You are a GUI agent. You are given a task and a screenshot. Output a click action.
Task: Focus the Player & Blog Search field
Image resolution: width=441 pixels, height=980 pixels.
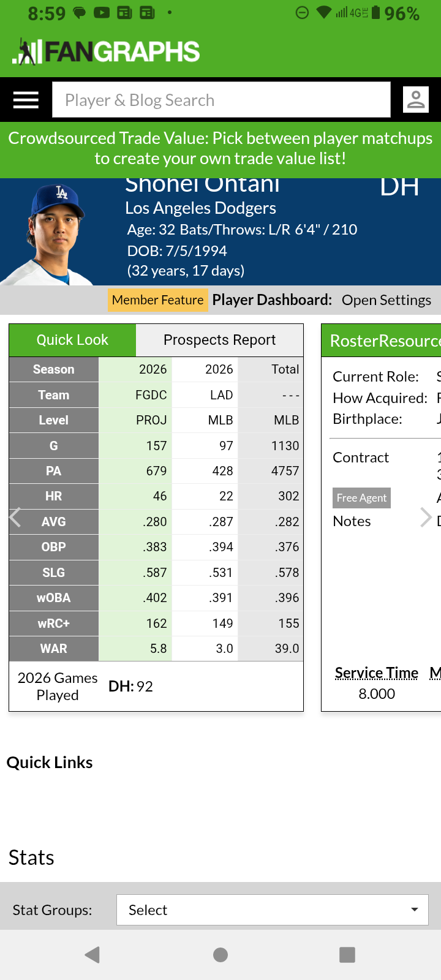pyautogui.click(x=221, y=100)
